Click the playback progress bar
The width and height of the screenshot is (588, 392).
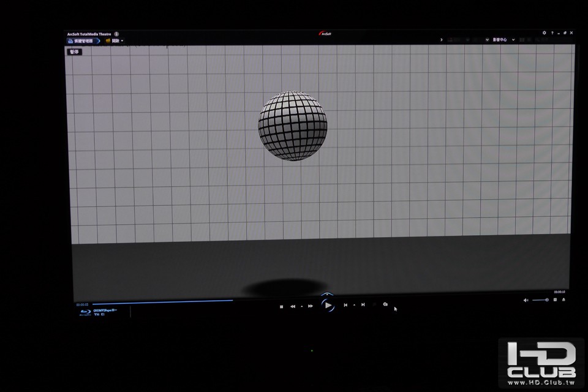pos(162,301)
